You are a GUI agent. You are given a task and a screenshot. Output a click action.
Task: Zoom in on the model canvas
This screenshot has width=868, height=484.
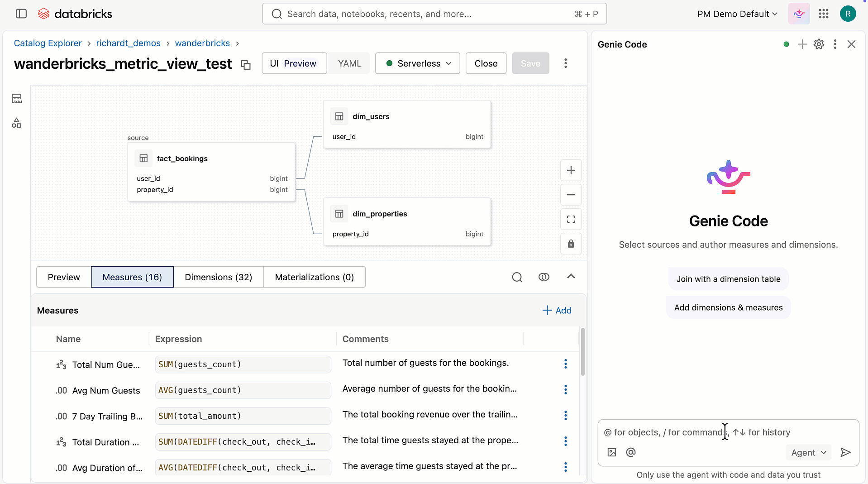pyautogui.click(x=571, y=170)
